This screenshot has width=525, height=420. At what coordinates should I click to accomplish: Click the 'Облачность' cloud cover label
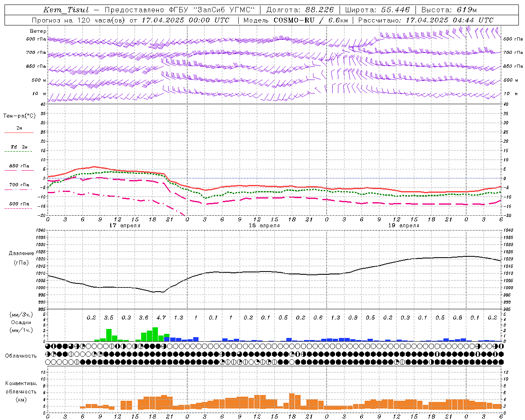click(21, 356)
